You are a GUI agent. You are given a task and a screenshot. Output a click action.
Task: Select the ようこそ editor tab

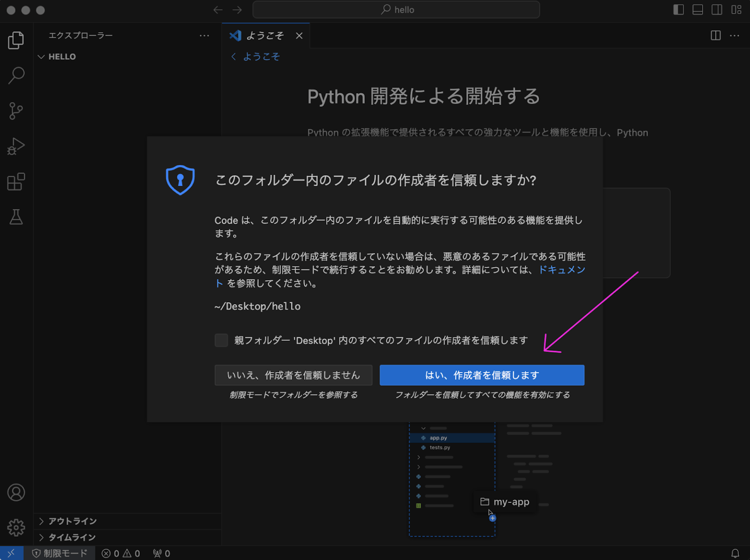coord(264,36)
